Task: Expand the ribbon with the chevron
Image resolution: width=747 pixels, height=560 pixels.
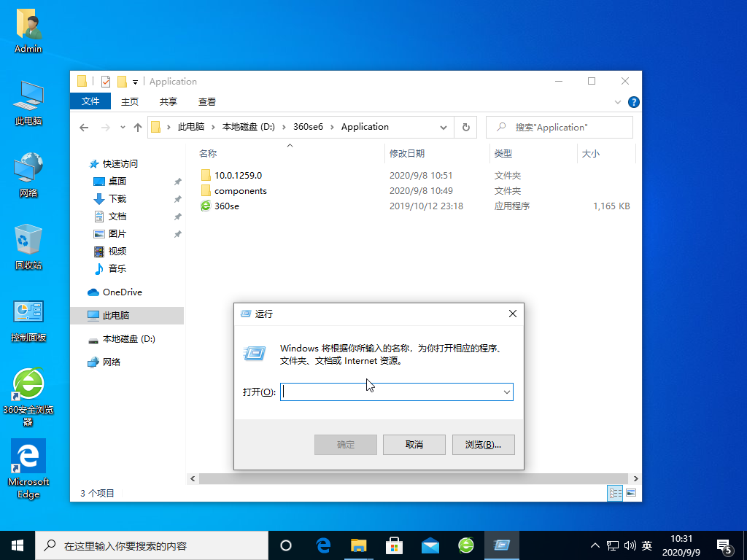Action: [619, 102]
